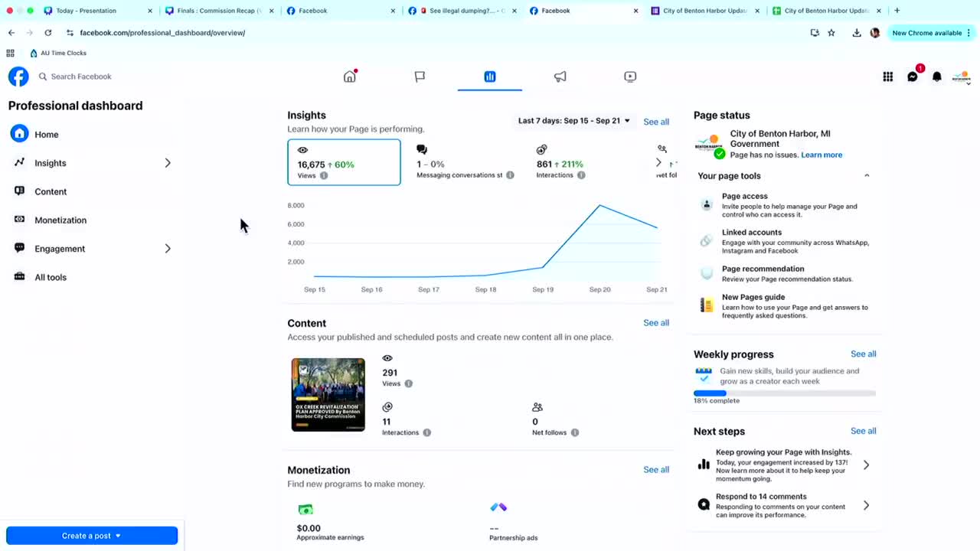
Task: Select Messaging conversations metric card
Action: 465,162
